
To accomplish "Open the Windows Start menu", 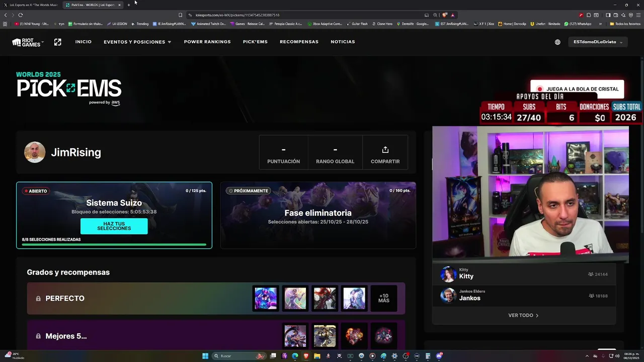I will (x=205, y=356).
